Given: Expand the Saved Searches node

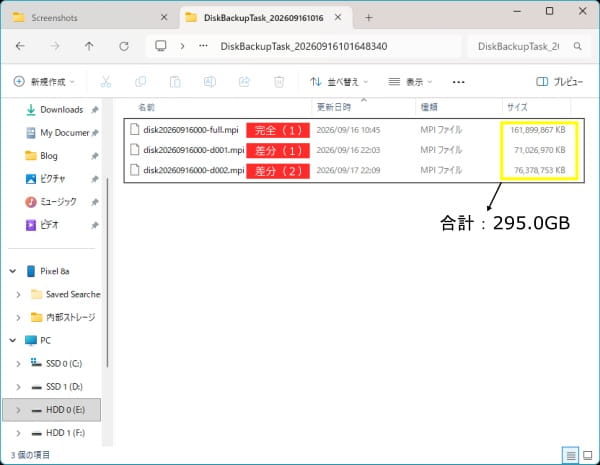Looking at the screenshot, I should coord(18,294).
